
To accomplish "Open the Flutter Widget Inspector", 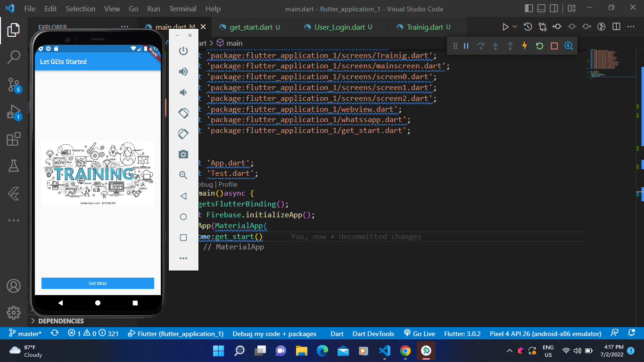I will click(x=569, y=46).
